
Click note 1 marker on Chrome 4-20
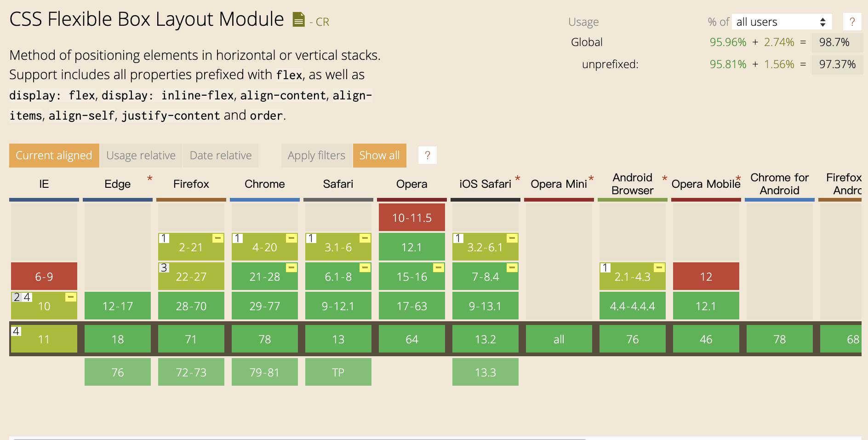point(237,238)
